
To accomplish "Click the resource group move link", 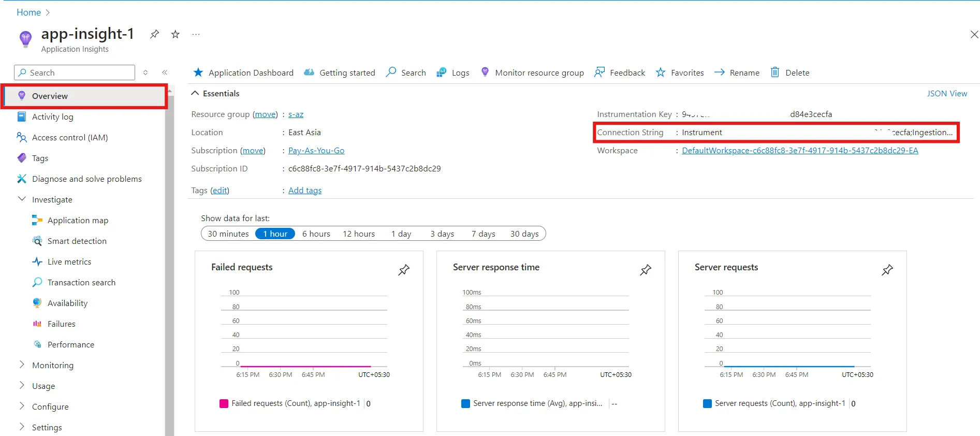I will pos(265,114).
